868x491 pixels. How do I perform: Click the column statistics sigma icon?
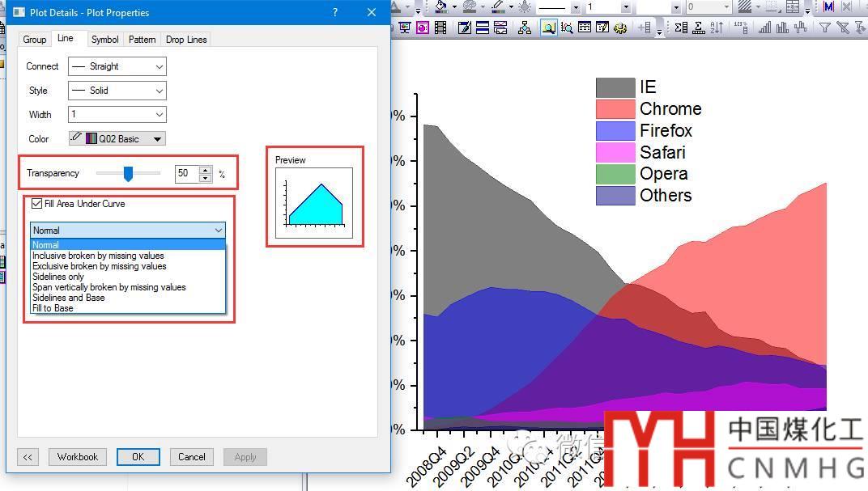click(680, 28)
